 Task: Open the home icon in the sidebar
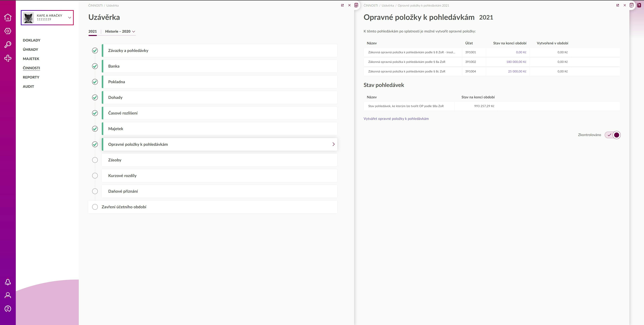8,17
